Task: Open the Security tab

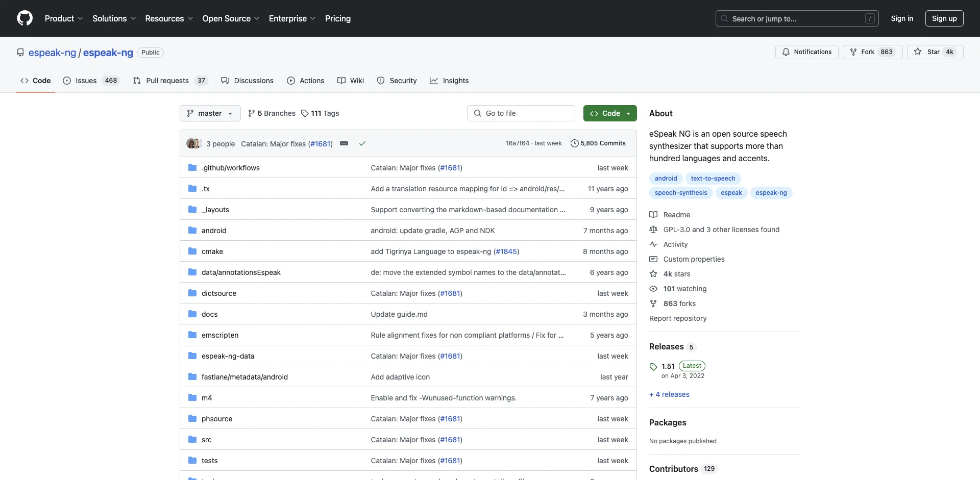Action: click(x=397, y=81)
